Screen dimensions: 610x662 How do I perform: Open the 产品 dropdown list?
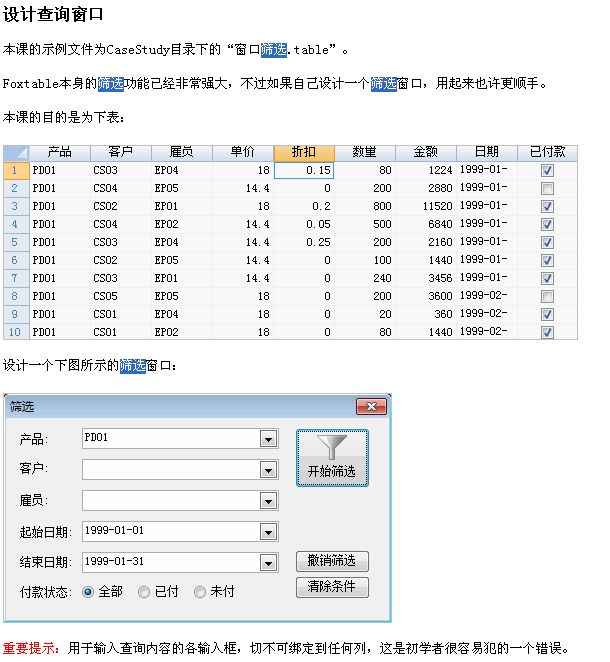pyautogui.click(x=267, y=438)
